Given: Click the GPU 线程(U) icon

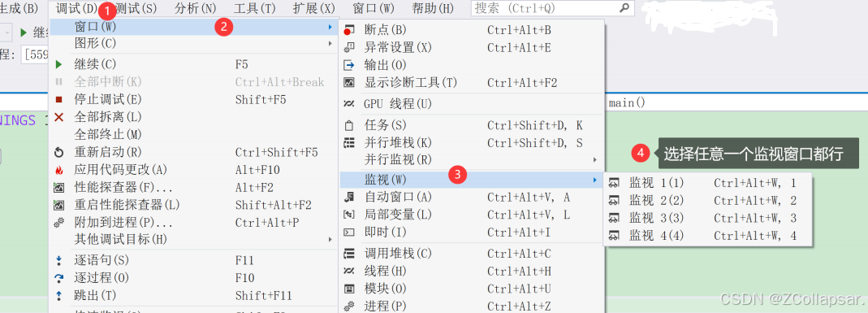Looking at the screenshot, I should coord(349,104).
